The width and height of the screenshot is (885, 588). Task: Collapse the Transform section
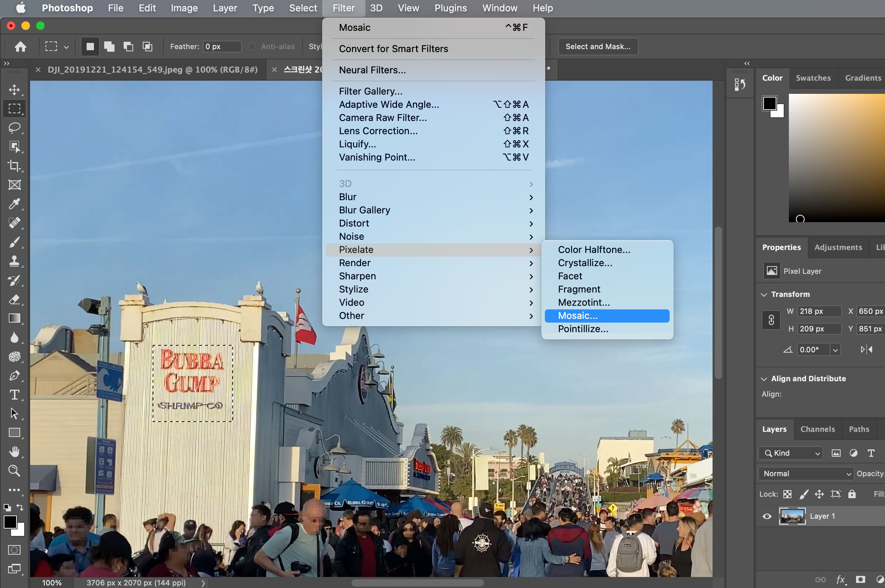point(764,295)
